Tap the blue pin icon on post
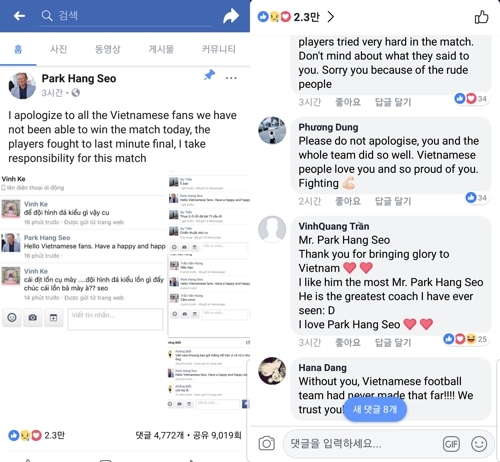This screenshot has height=462, width=500. pyautogui.click(x=210, y=75)
